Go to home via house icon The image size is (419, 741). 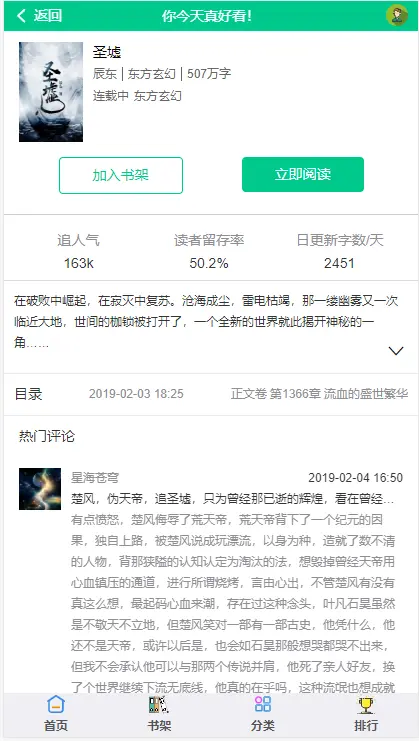pos(56,704)
